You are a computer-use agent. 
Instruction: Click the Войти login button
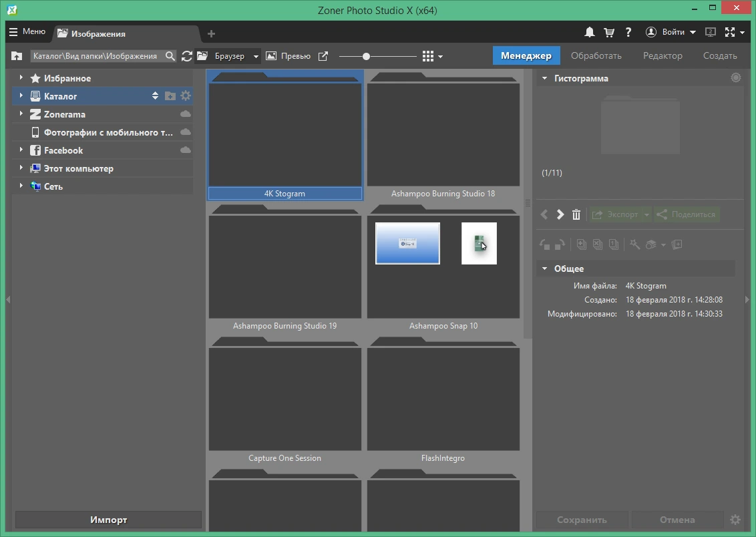click(671, 32)
